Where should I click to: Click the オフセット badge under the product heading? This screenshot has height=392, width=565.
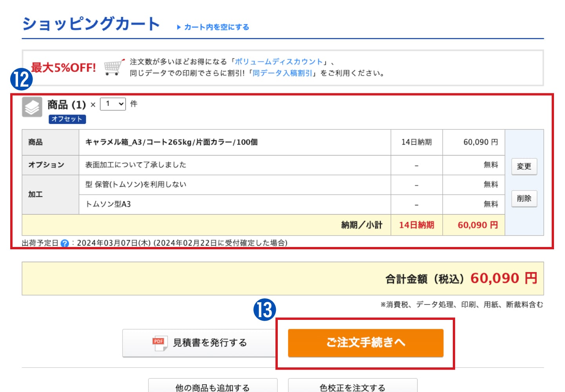(67, 119)
